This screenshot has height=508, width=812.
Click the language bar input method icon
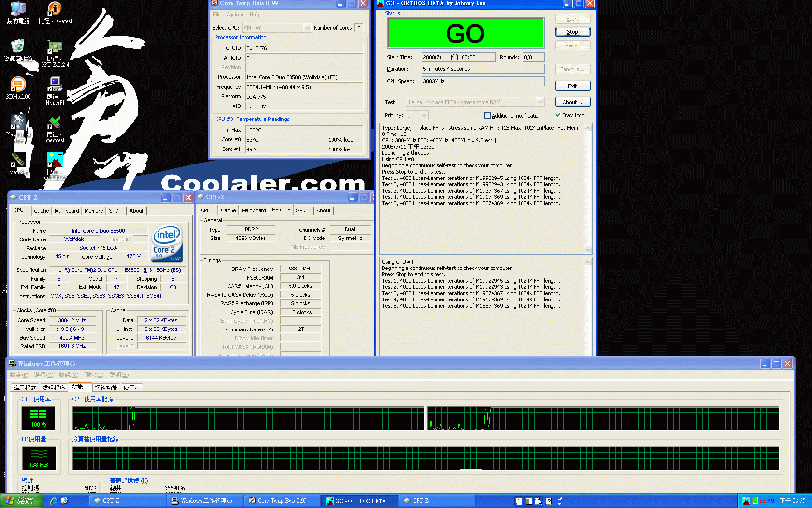(x=519, y=501)
